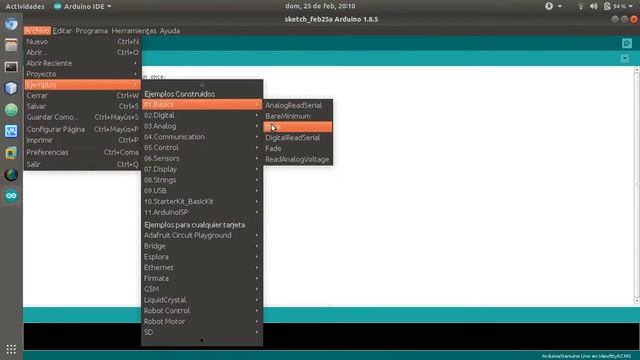Expand Abrir Reciente submenu
Viewport: 640px width, 360px height.
[x=82, y=63]
